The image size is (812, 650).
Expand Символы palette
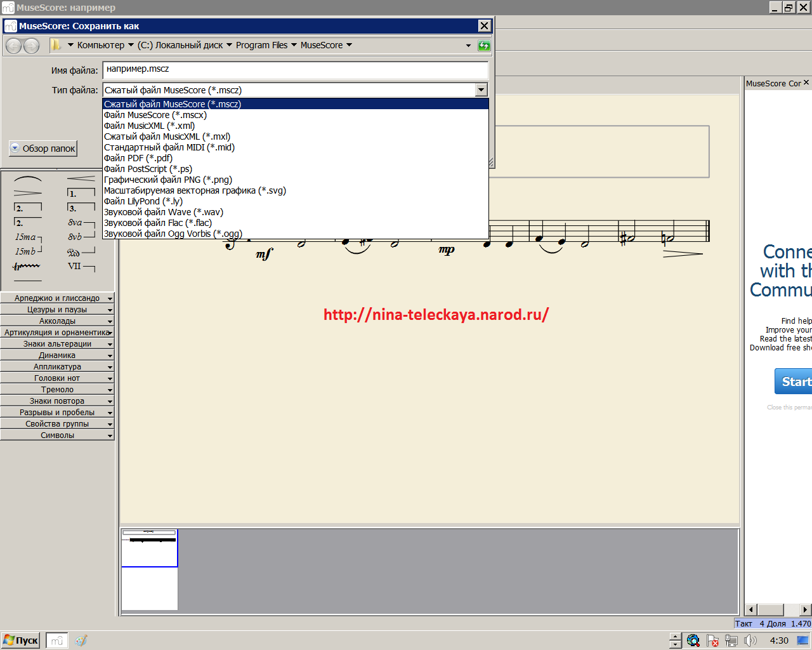click(x=57, y=435)
